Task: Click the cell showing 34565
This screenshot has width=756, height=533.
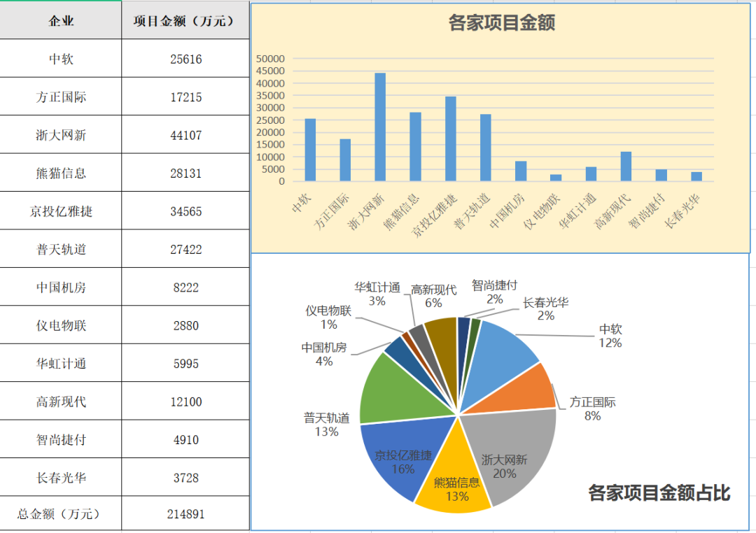Action: (x=185, y=211)
